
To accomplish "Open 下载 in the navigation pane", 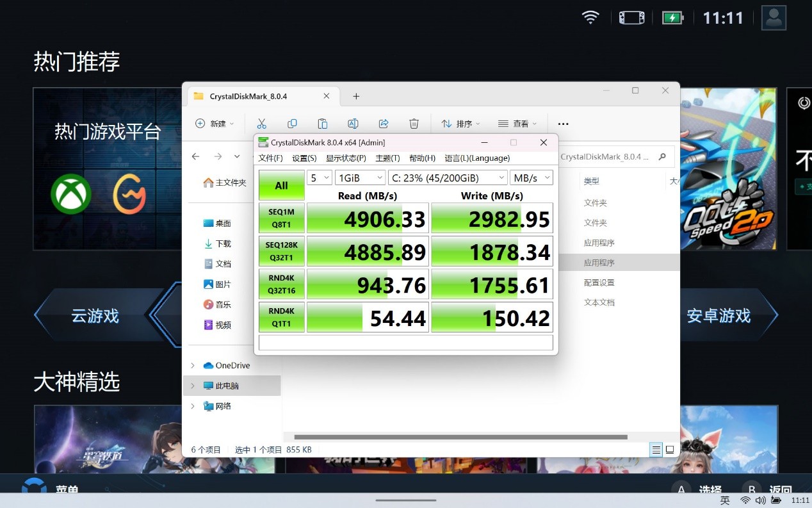I will (217, 243).
